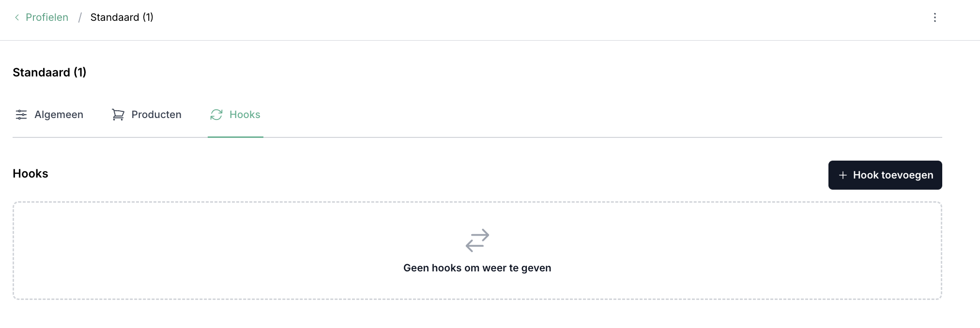Click the 'Geen hooks om weer te geven' text
The width and height of the screenshot is (980, 328).
tap(477, 268)
